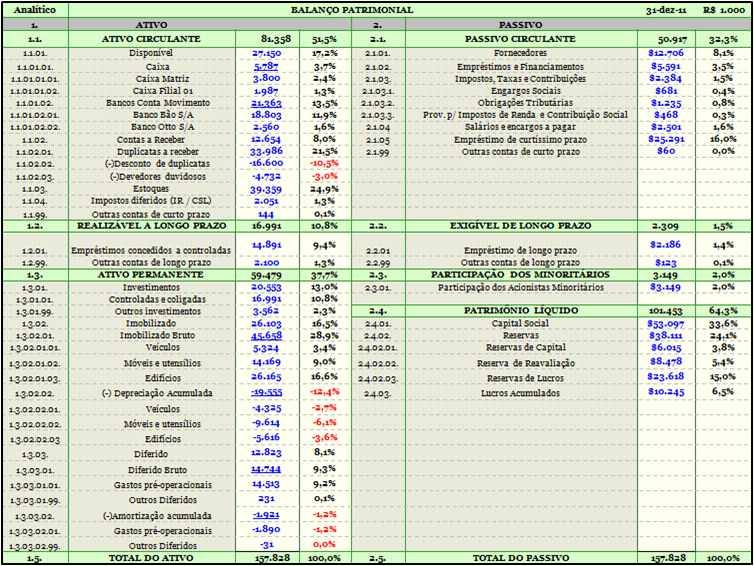Screen dimensions: 754x566
Task: Select the 'PATRIMÔNIO LÍQUIDO' header
Action: coord(521,311)
